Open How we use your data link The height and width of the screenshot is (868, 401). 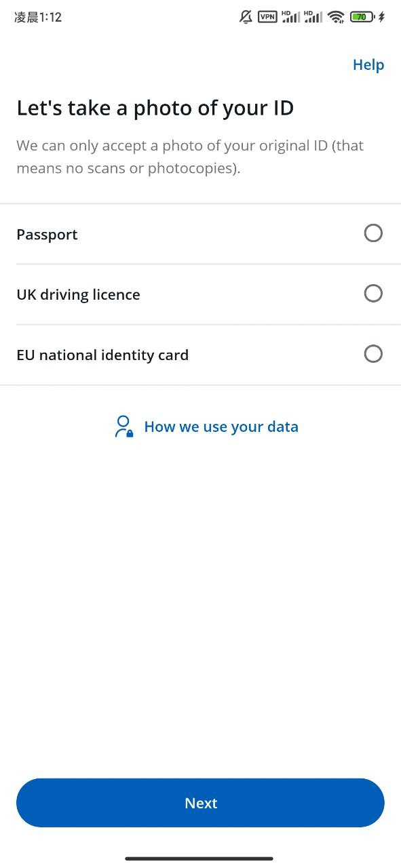coord(221,427)
